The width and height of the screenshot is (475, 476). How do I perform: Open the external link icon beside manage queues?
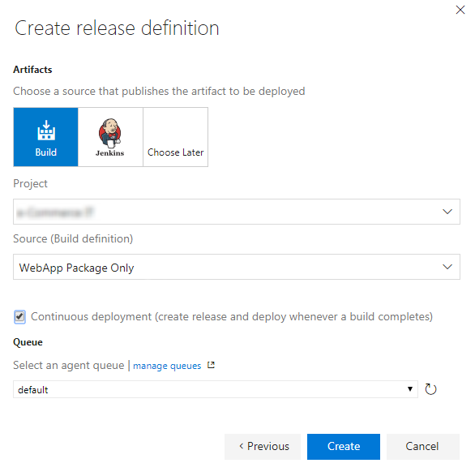211,365
